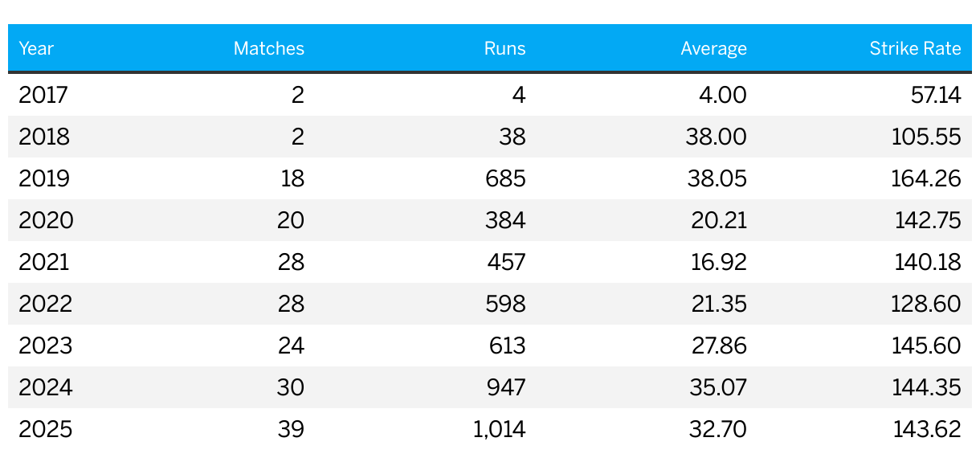This screenshot has height=458, width=980.
Task: Sort by the Matches column header
Action: coord(269,48)
